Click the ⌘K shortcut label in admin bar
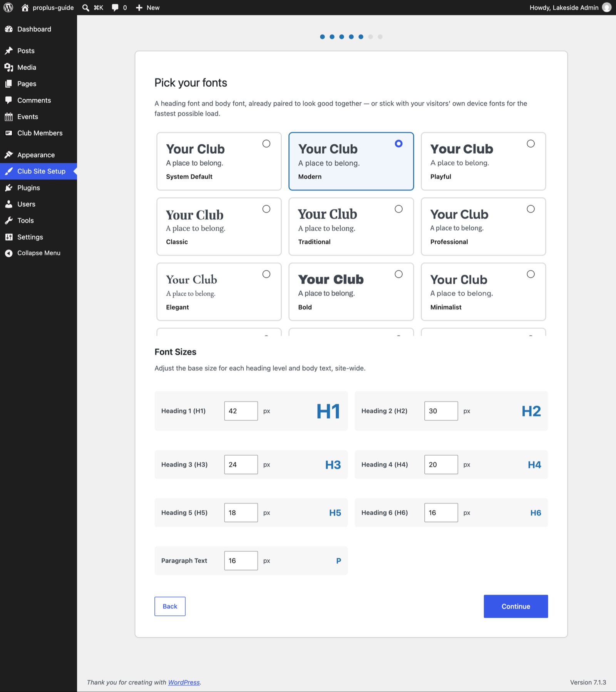This screenshot has width=616, height=692. tap(99, 8)
